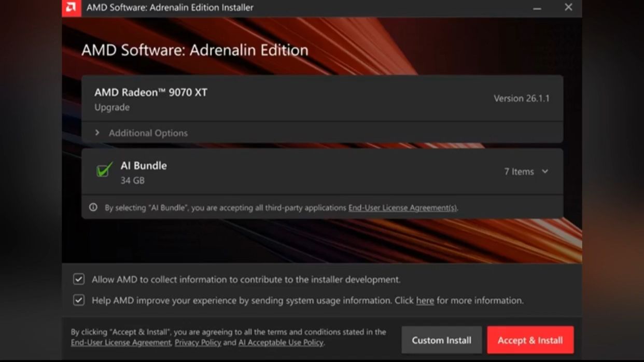This screenshot has width=644, height=362.
Task: Click the AMD Radeon 9070 XT heading
Action: tap(151, 92)
